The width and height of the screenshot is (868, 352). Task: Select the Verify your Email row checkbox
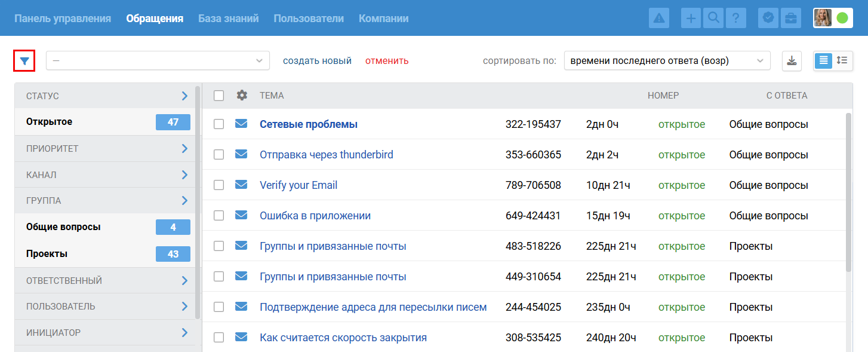(219, 185)
